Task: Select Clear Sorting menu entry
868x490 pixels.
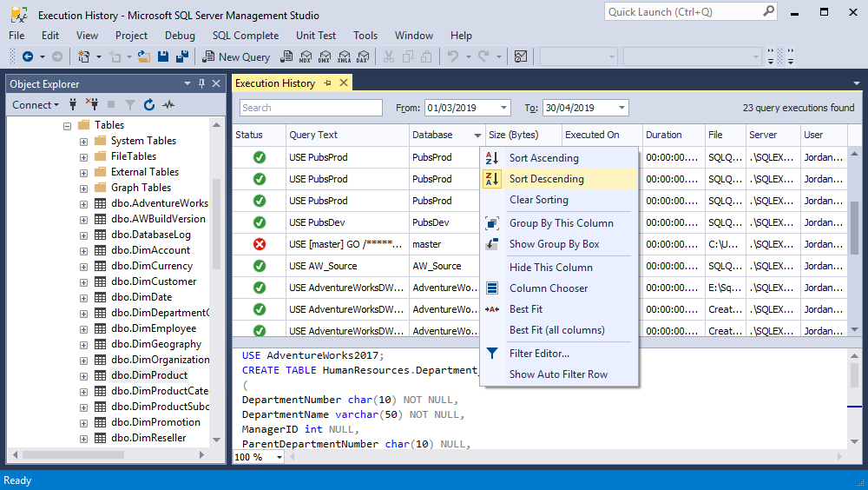Action: coord(559,200)
